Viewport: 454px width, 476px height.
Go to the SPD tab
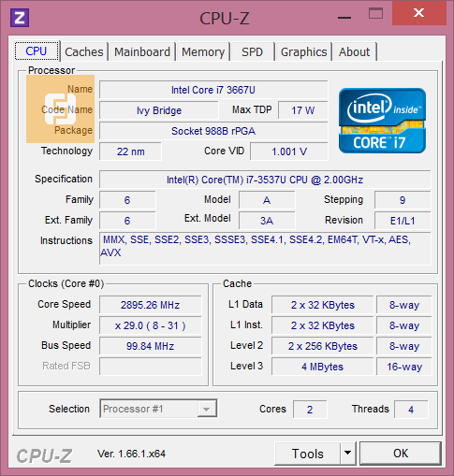(252, 51)
